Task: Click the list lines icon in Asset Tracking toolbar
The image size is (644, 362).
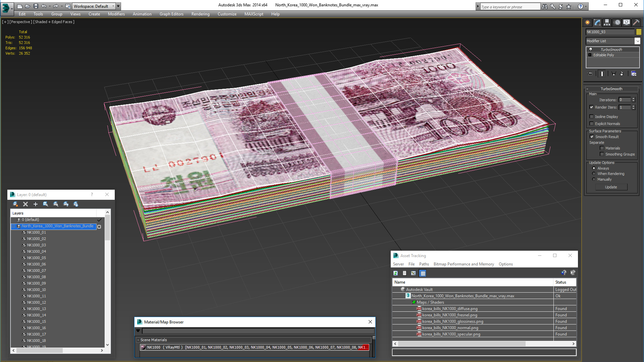Action: point(405,273)
